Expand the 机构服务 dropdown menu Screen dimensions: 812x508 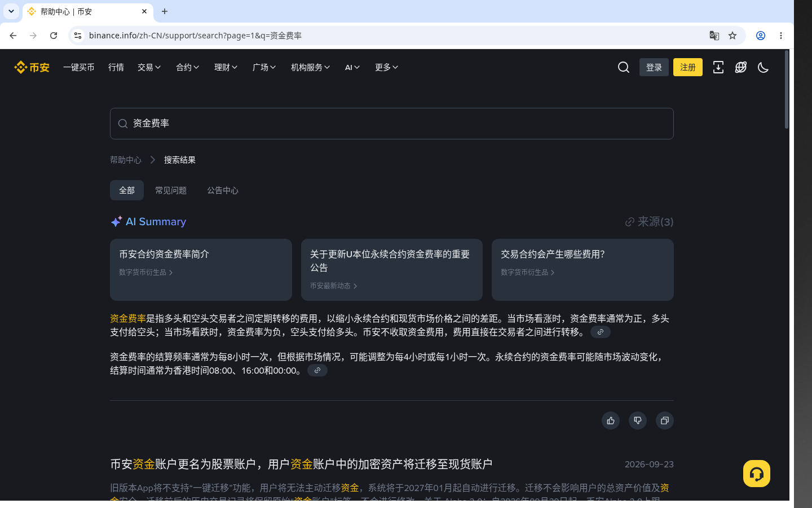click(x=311, y=67)
